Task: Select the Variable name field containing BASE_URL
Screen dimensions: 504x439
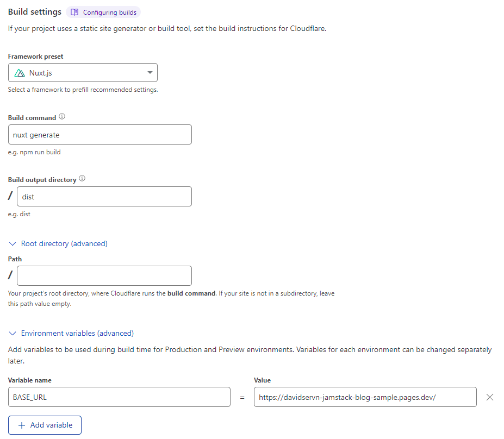Action: (x=119, y=397)
